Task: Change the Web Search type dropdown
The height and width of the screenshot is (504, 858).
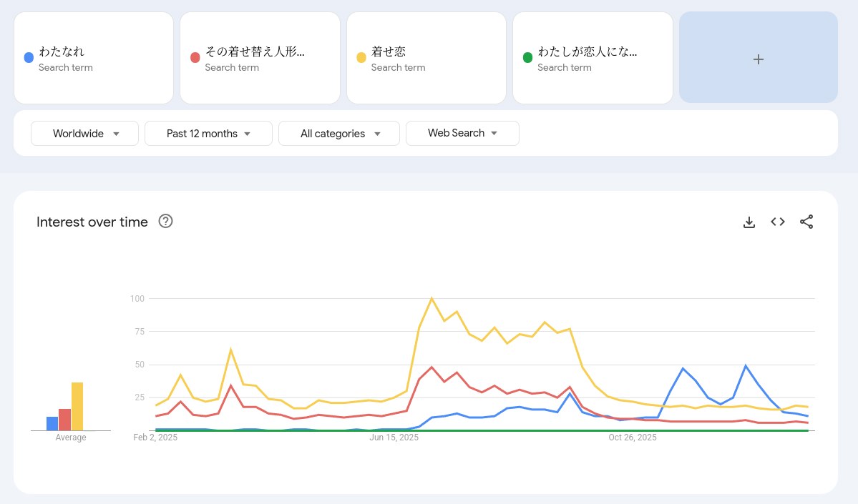Action: [462, 134]
